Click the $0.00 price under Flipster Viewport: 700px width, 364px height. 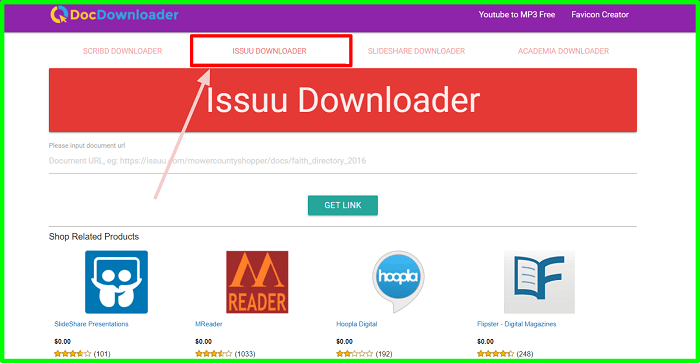tap(485, 342)
